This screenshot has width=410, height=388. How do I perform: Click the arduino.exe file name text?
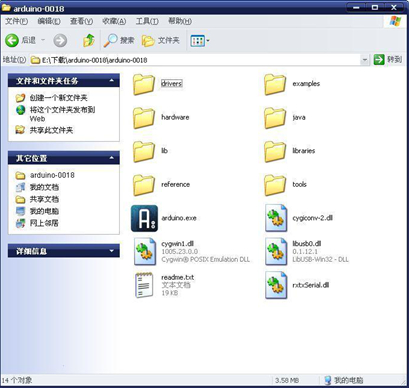point(179,218)
